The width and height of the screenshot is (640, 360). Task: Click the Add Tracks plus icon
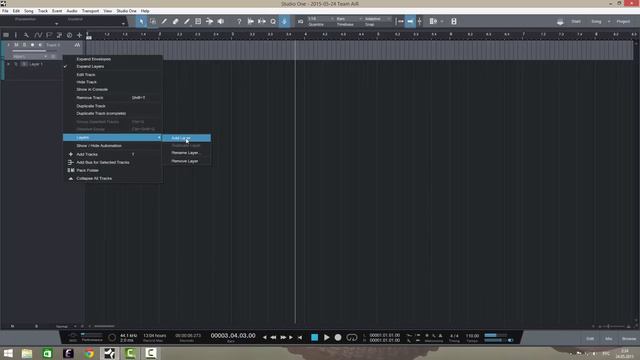[x=80, y=35]
